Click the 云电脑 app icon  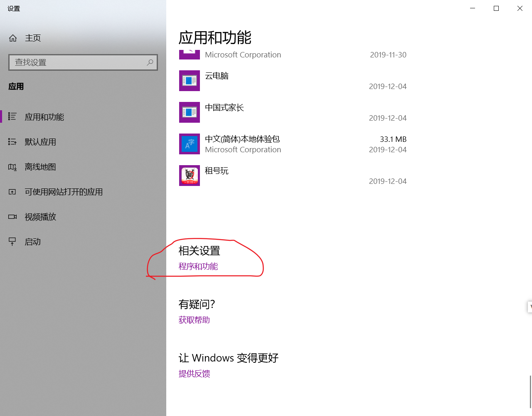point(190,81)
